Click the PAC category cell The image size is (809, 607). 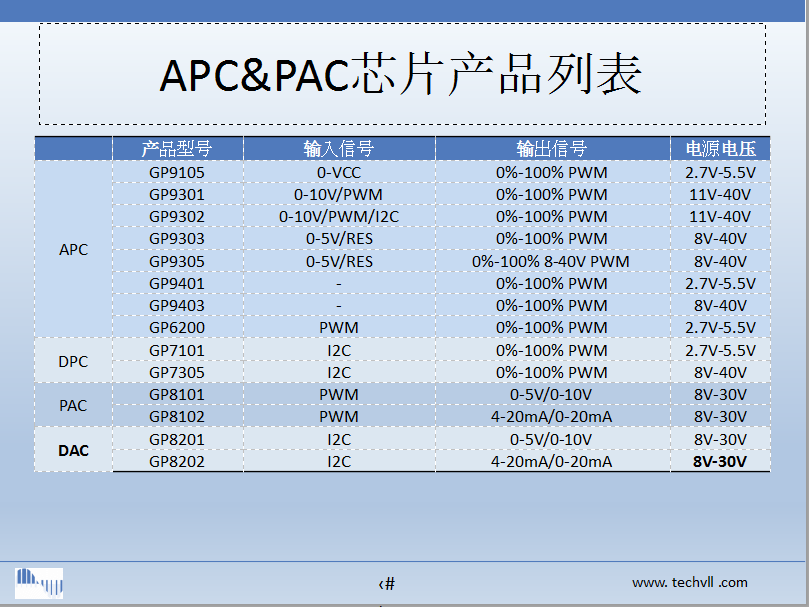(73, 406)
